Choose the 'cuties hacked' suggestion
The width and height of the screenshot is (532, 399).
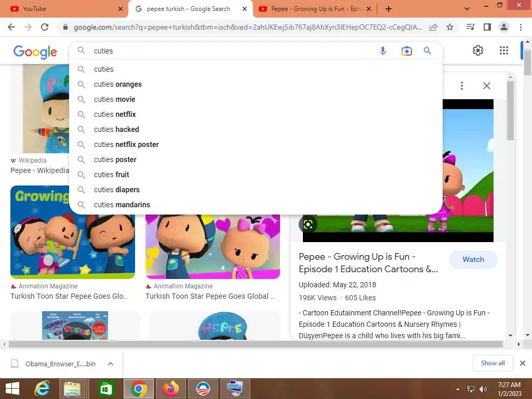256,129
